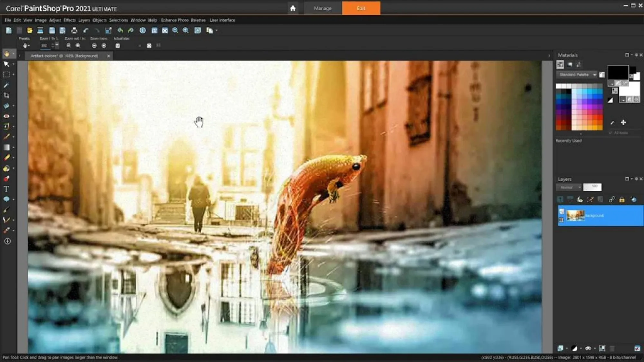
Task: Link layers using the link icon
Action: pyautogui.click(x=611, y=200)
